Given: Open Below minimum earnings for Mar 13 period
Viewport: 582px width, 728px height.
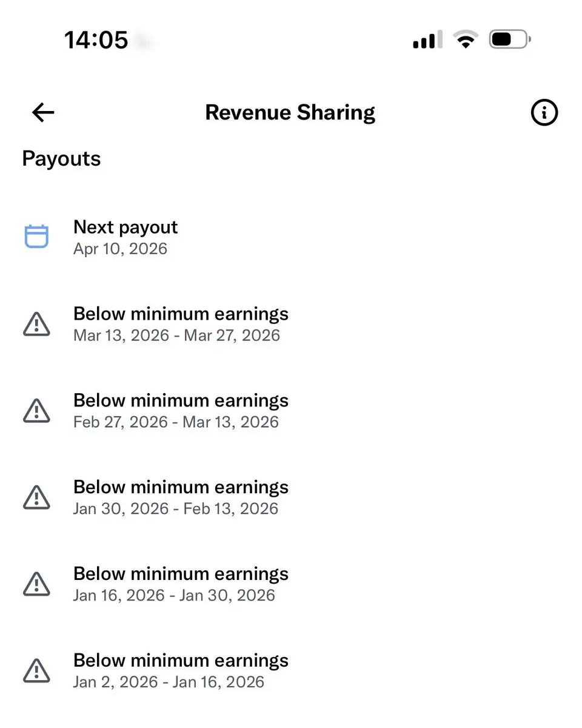Looking at the screenshot, I should (181, 314).
